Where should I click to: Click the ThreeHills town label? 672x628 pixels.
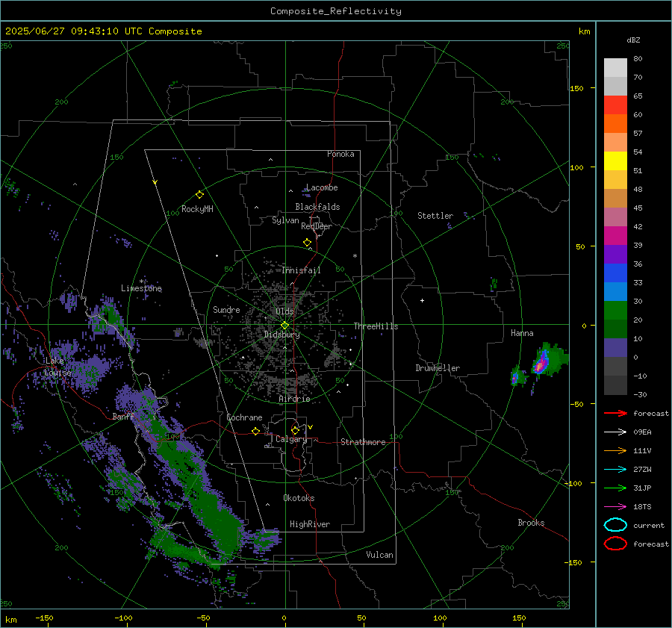click(x=376, y=326)
